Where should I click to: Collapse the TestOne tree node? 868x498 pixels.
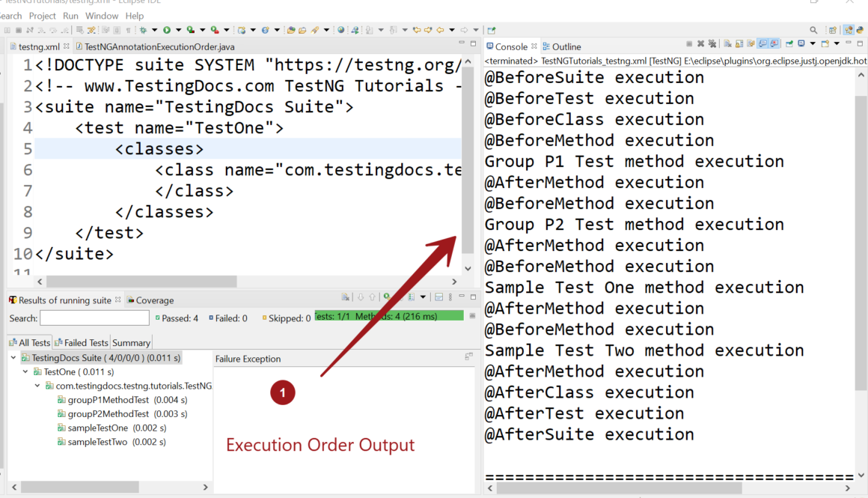click(25, 371)
